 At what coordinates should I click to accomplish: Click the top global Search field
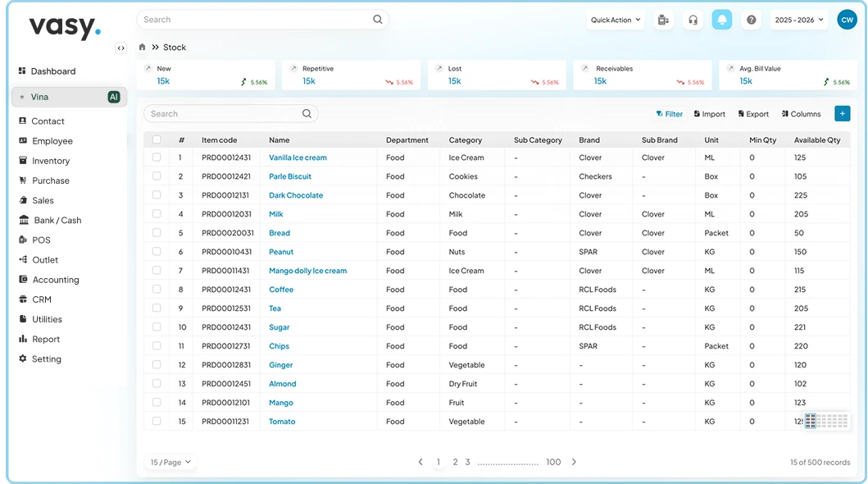(262, 20)
